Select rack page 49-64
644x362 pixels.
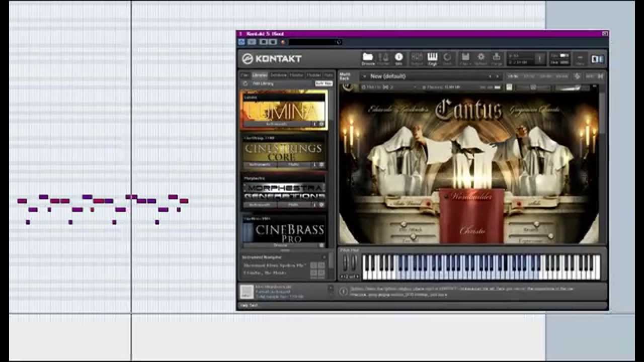561,76
